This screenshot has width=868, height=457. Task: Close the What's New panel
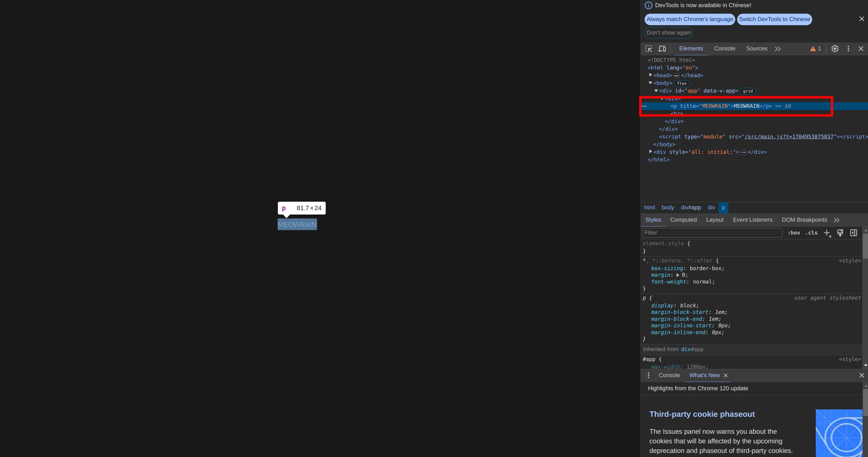point(726,375)
